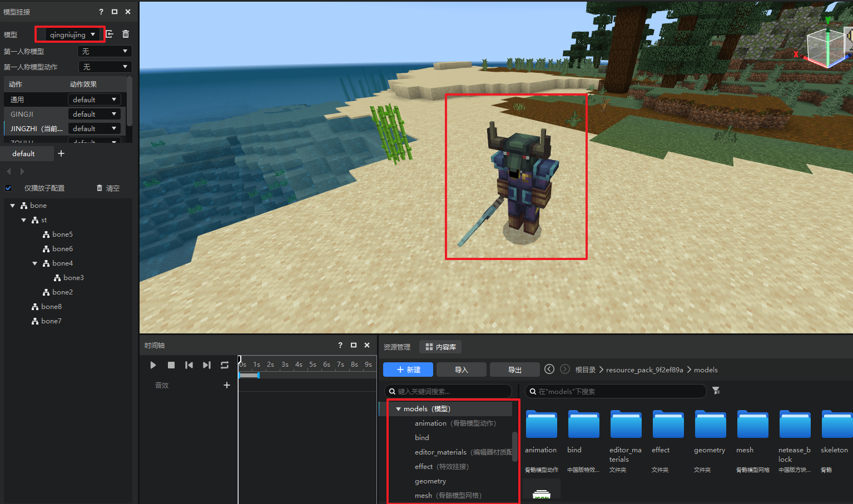Image resolution: width=853 pixels, height=504 pixels.
Task: Click the 导入 import button
Action: (x=462, y=370)
